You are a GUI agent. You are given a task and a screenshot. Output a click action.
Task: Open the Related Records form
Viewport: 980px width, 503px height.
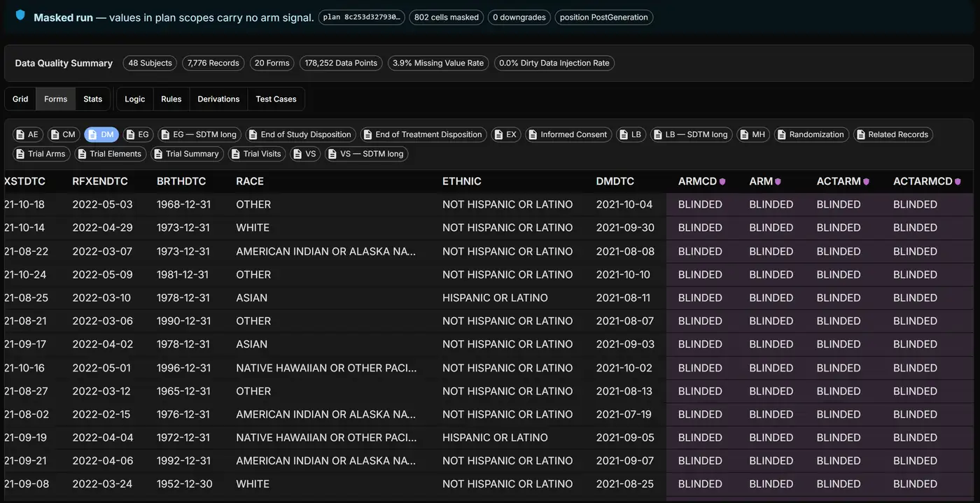pos(893,134)
